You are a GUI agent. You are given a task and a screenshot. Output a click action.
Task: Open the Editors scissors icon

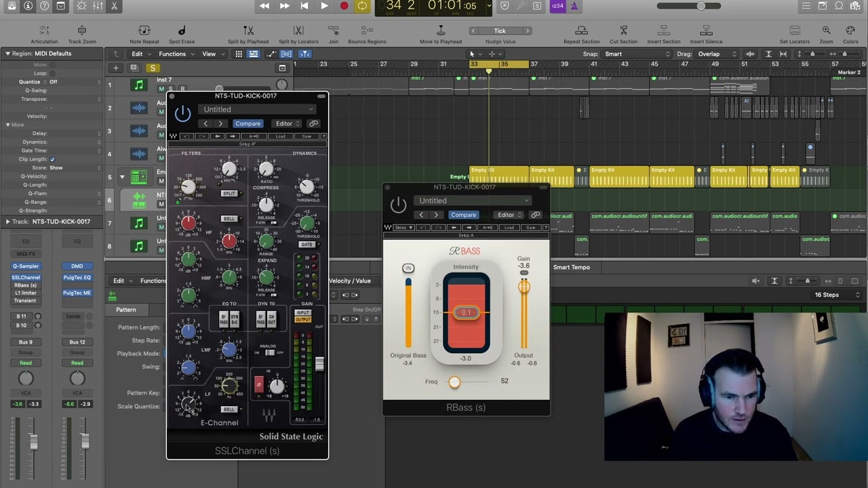[113, 6]
